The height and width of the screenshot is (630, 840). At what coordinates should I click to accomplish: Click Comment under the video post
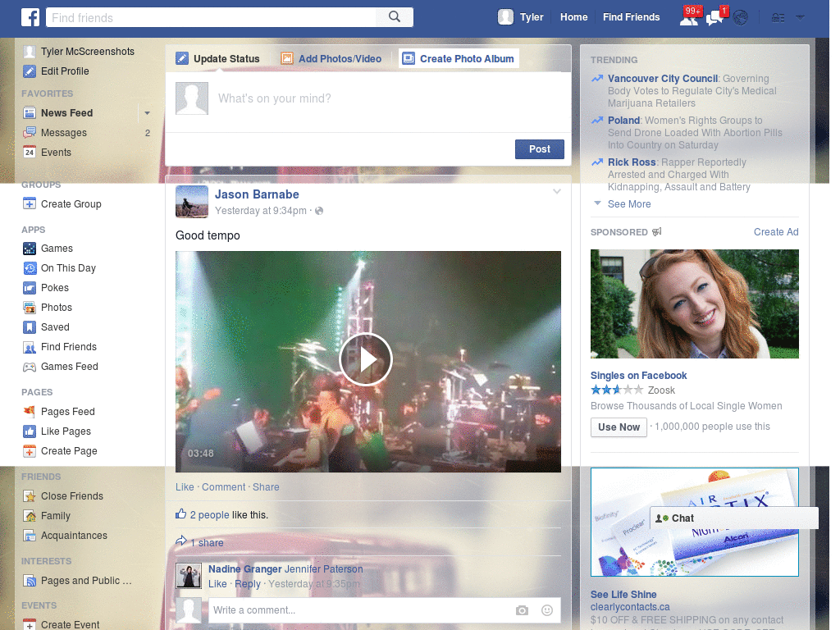click(223, 487)
